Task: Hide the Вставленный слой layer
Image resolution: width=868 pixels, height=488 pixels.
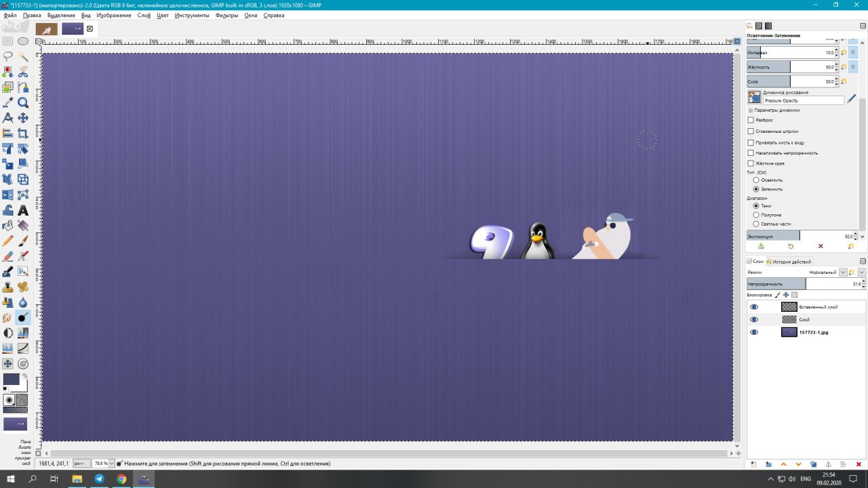Action: pyautogui.click(x=754, y=307)
